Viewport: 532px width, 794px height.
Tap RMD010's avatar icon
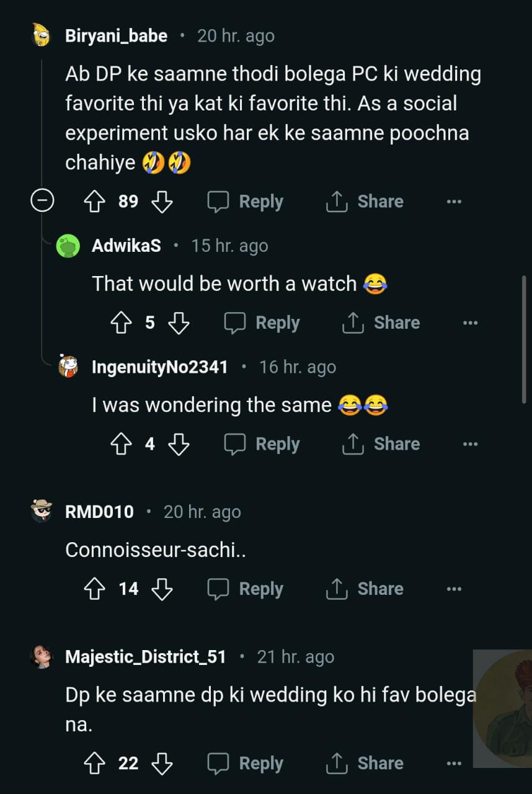pyautogui.click(x=42, y=512)
